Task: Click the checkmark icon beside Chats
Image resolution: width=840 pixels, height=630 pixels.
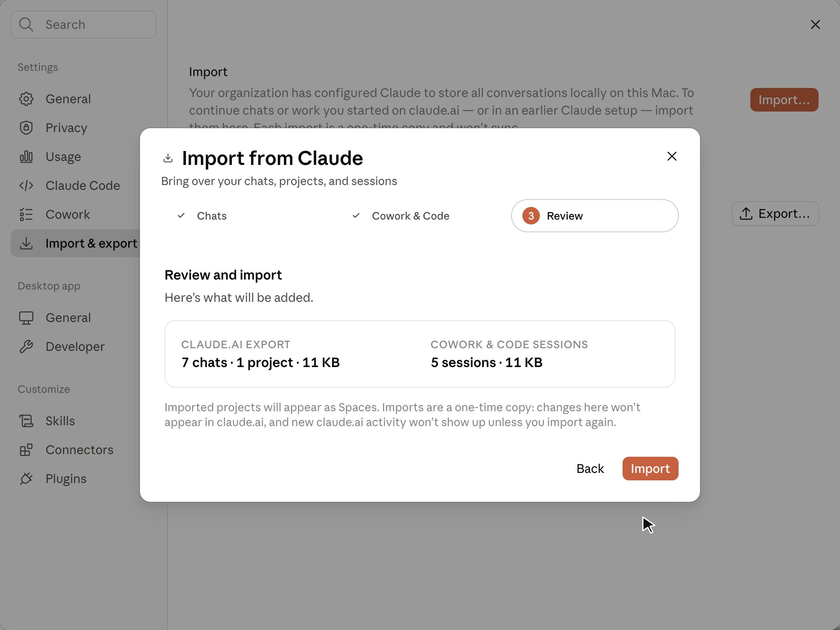Action: (181, 216)
